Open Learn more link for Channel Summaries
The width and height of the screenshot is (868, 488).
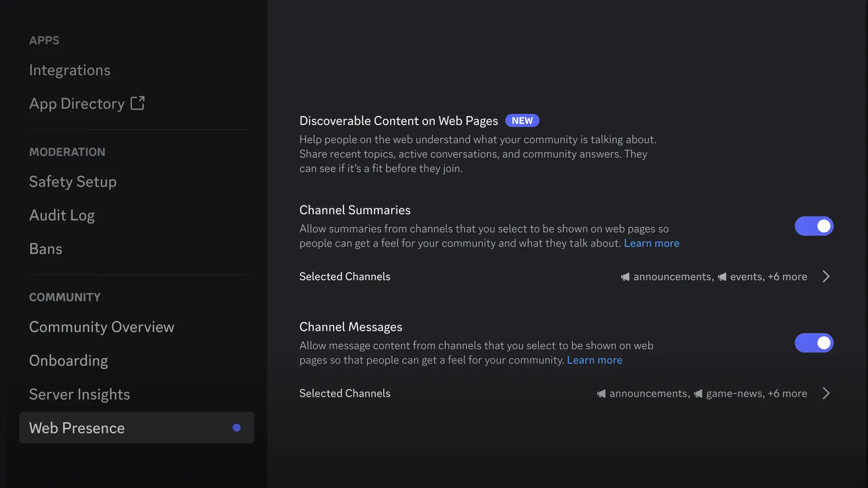651,243
